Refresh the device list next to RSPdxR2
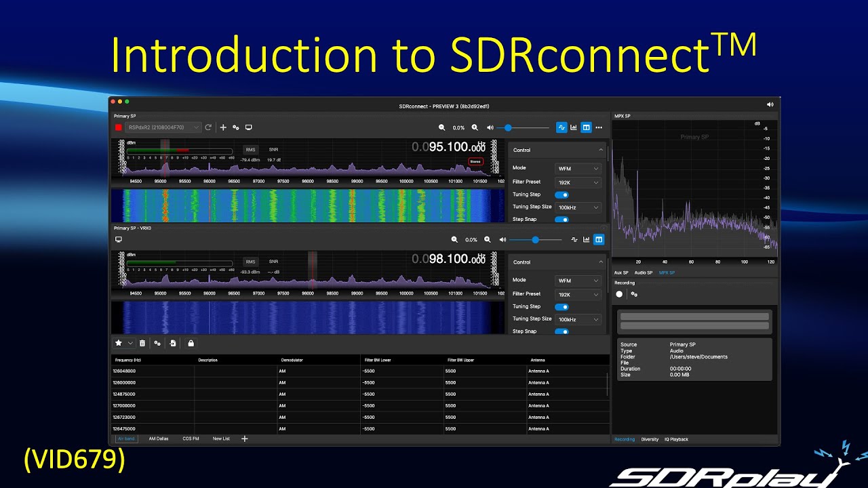 click(x=208, y=127)
